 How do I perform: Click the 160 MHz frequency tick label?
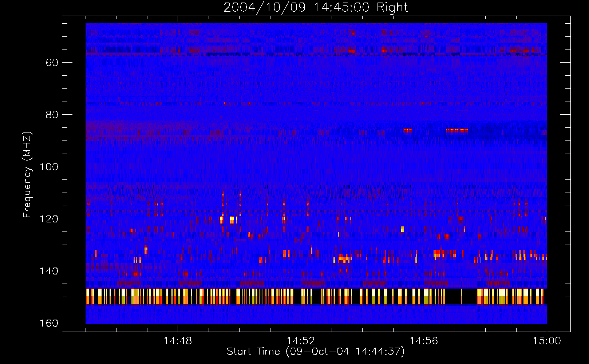pyautogui.click(x=49, y=323)
